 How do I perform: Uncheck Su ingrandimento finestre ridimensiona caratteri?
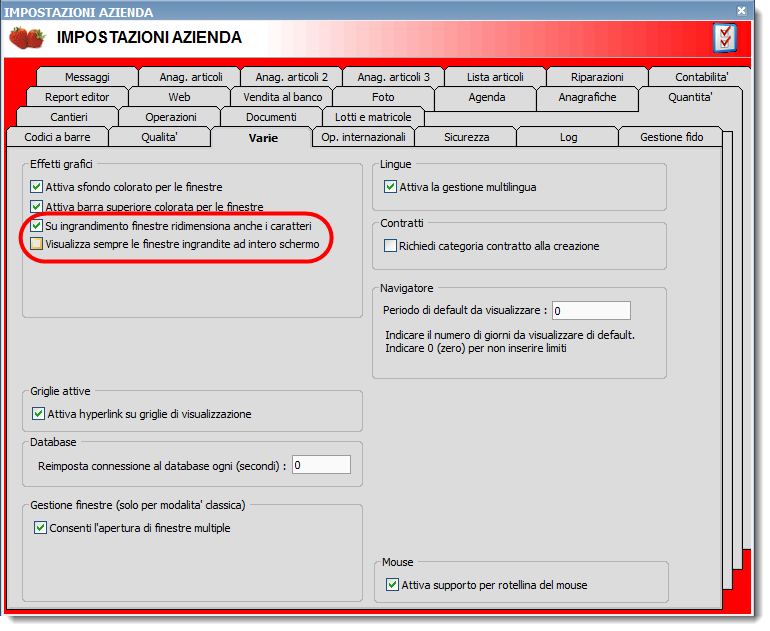point(36,226)
